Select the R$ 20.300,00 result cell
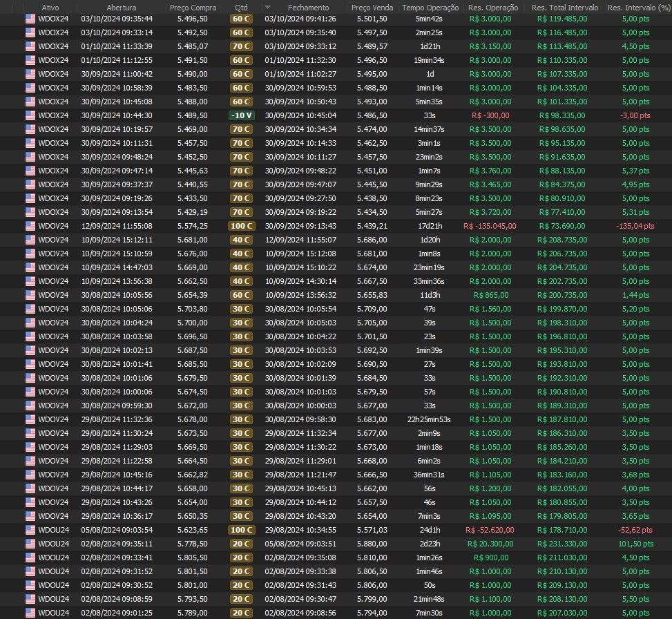Image resolution: width=672 pixels, height=619 pixels. coord(490,544)
